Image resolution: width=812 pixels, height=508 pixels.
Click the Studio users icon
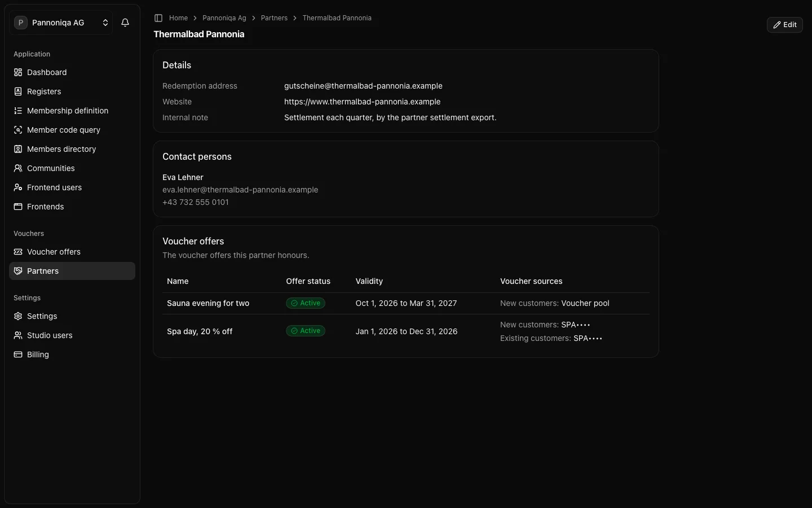[x=18, y=335]
